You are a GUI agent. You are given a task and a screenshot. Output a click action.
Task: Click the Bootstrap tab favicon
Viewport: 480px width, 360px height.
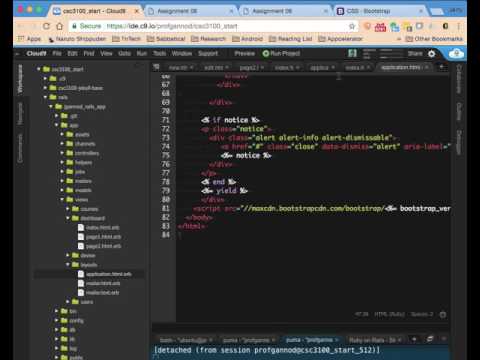point(340,11)
